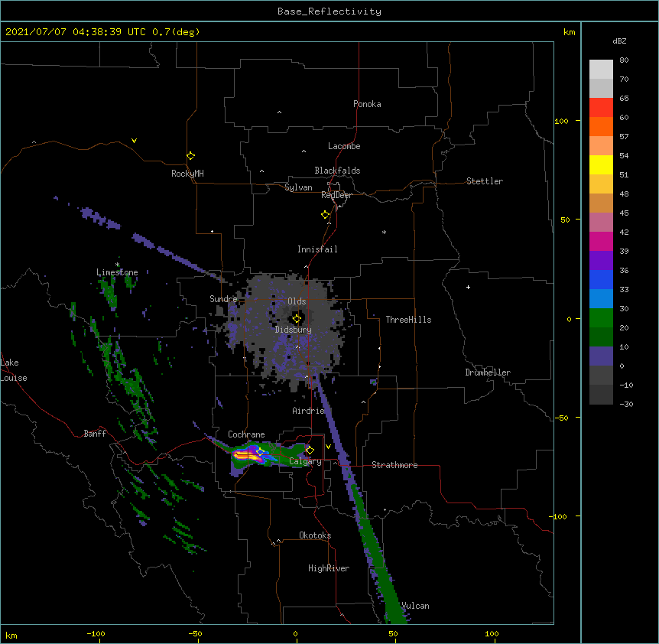Click the Sylvan label
The height and width of the screenshot is (644, 659).
(298, 187)
